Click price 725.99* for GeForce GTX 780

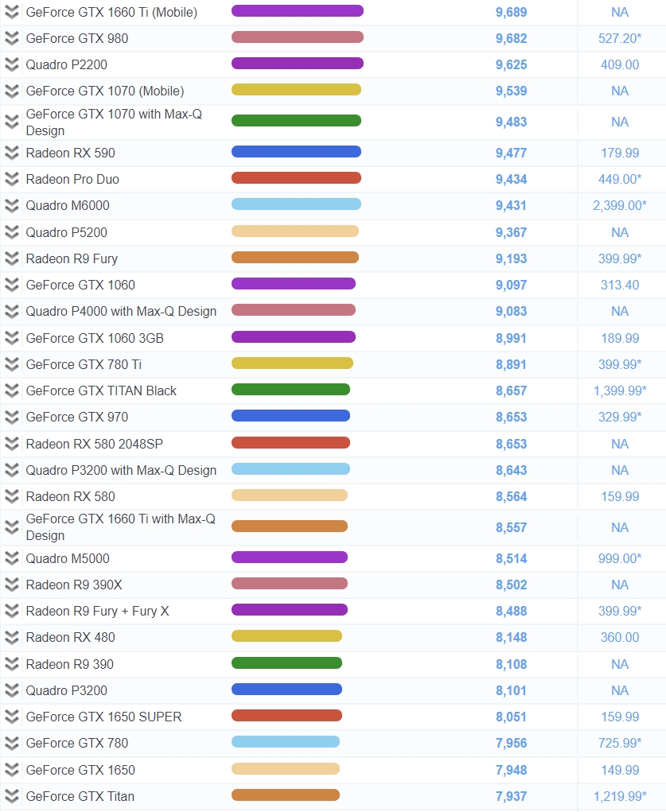pyautogui.click(x=620, y=743)
